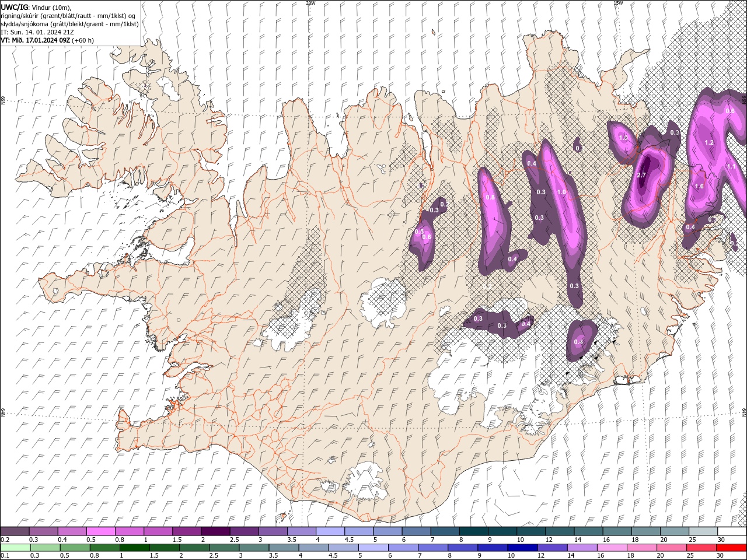Click the 1.1 value near the east edge
The width and height of the screenshot is (747, 560).
(731, 166)
